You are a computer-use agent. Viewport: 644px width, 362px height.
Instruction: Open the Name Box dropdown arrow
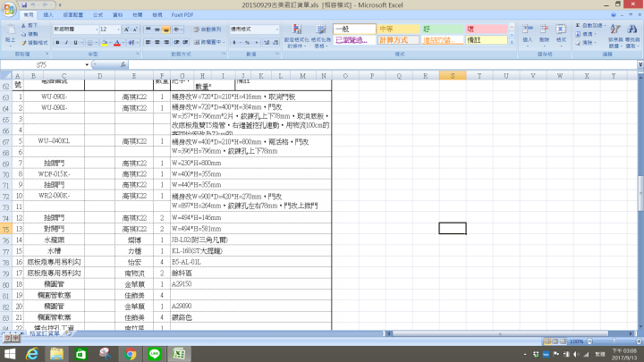[87, 65]
